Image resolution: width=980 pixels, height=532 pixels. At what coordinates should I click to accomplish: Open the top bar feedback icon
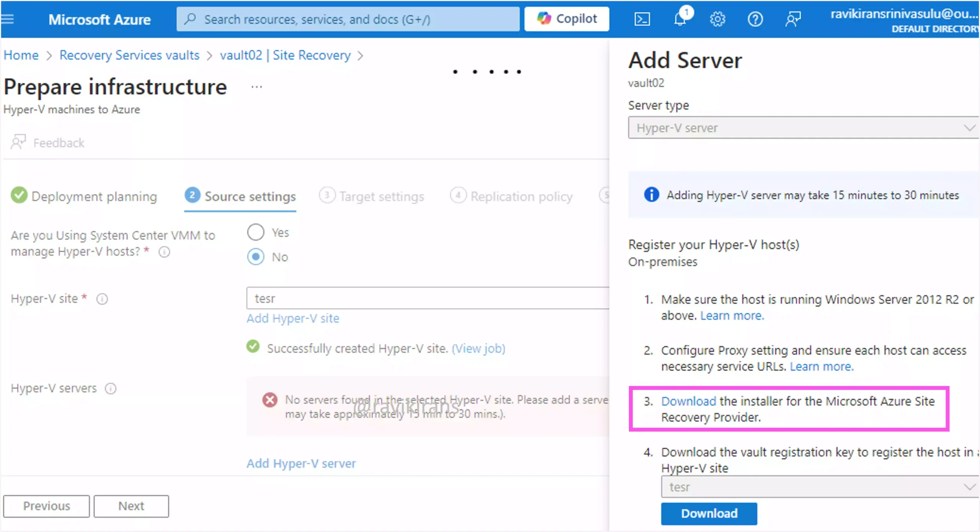793,19
